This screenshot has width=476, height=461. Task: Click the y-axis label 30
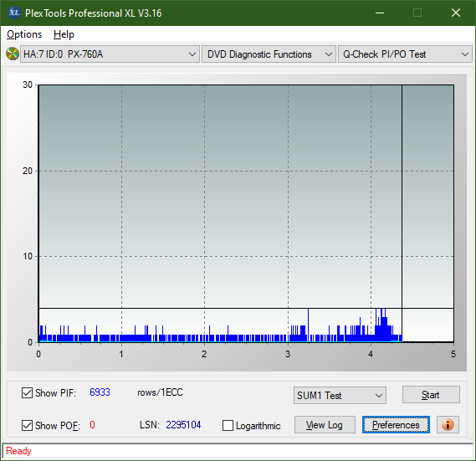pyautogui.click(x=28, y=85)
